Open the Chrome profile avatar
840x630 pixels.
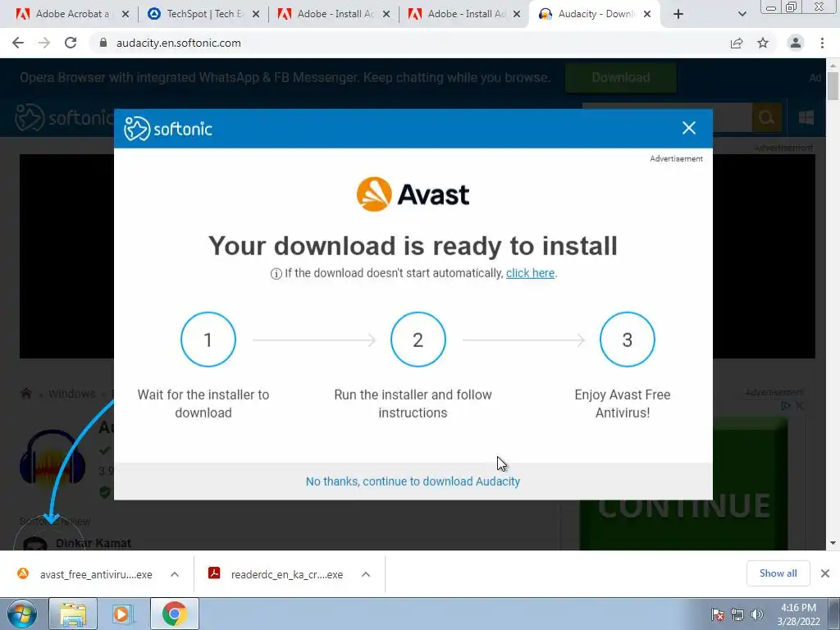click(x=796, y=43)
